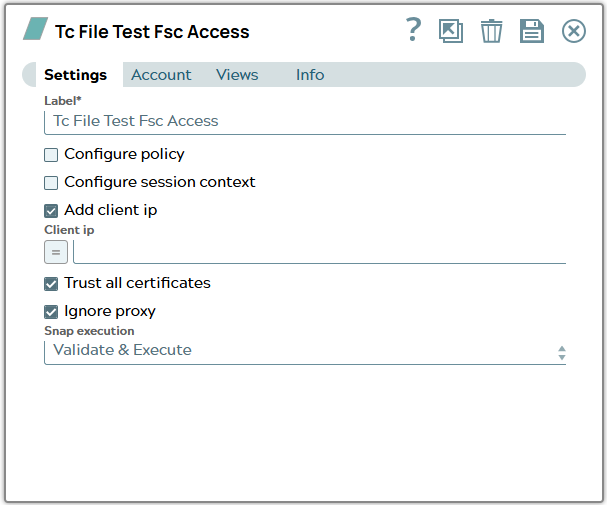
Task: Uncheck the Ignore proxy checkbox
Action: [x=51, y=312]
